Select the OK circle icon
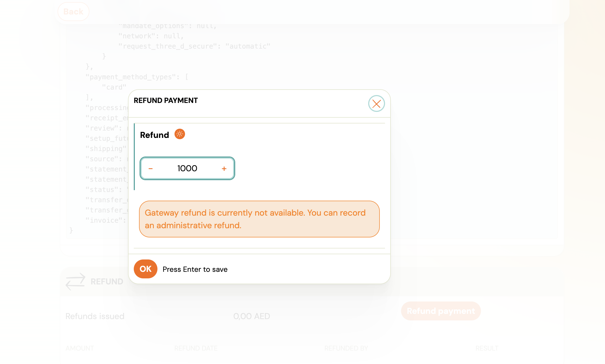Screen dimensions: 605x364 [145, 269]
